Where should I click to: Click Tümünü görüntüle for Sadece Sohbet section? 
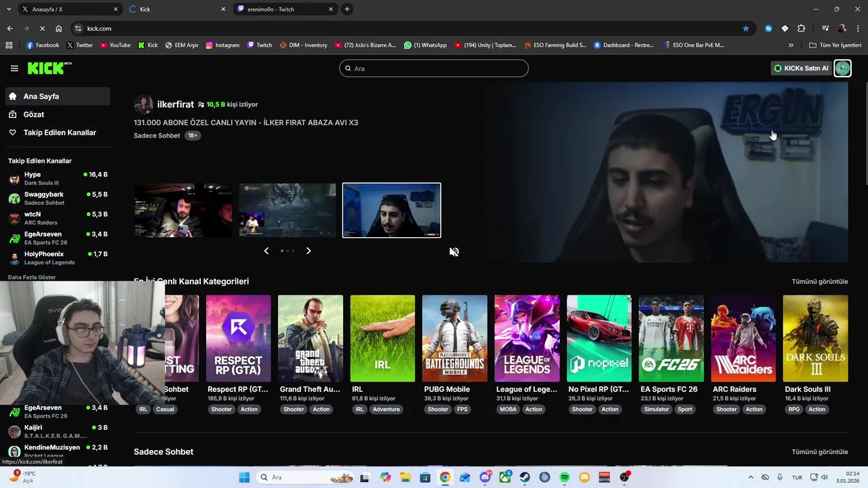pyautogui.click(x=820, y=452)
